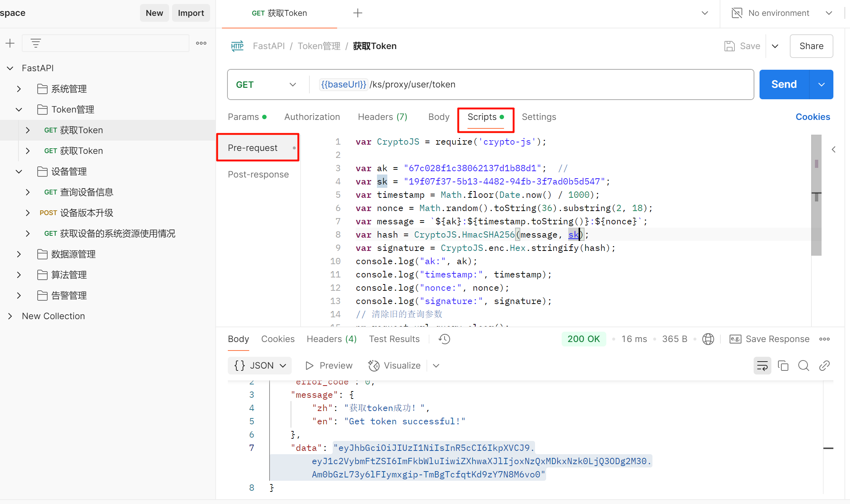Expand the 系统管理 folder
The width and height of the screenshot is (850, 504).
(19, 89)
